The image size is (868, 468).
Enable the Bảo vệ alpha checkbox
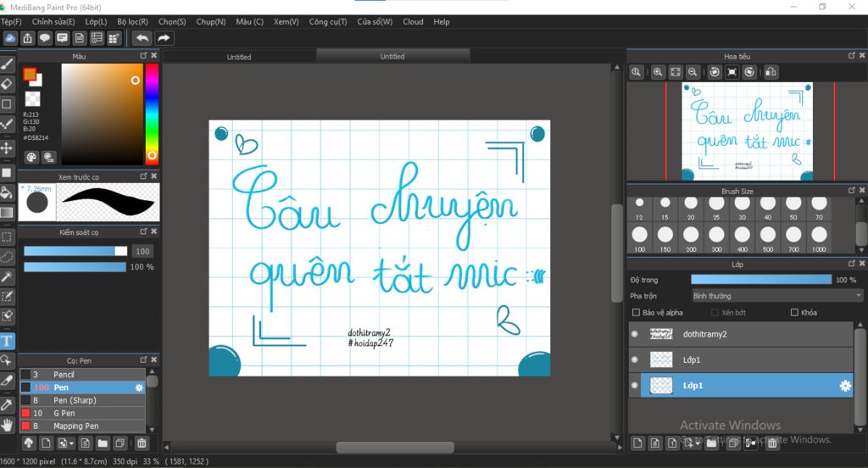point(637,312)
